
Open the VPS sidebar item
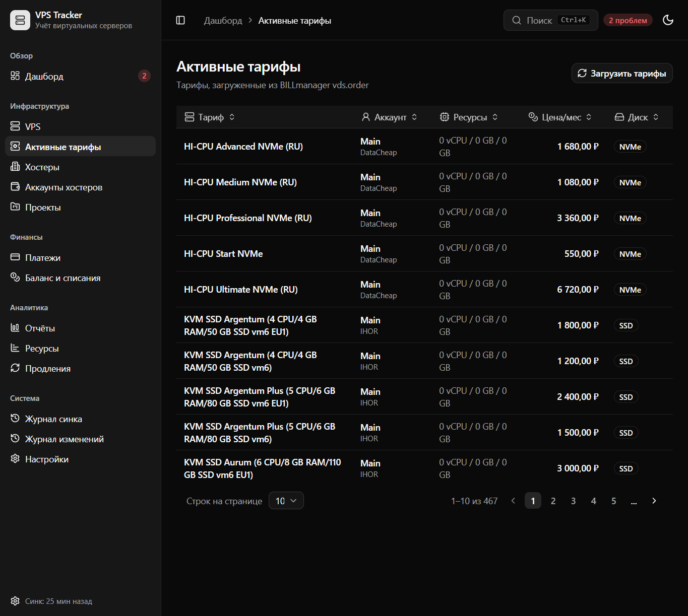tap(81, 126)
